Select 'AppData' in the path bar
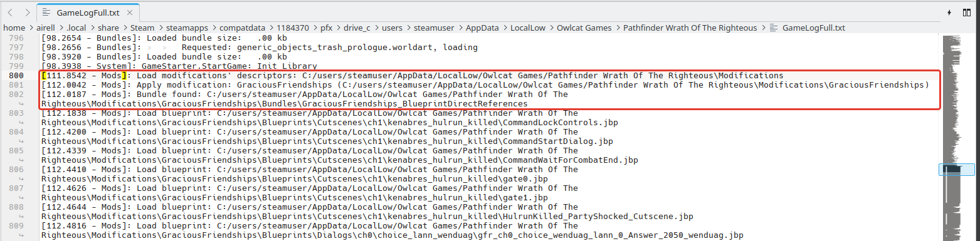This screenshot has width=980, height=241. (482, 28)
